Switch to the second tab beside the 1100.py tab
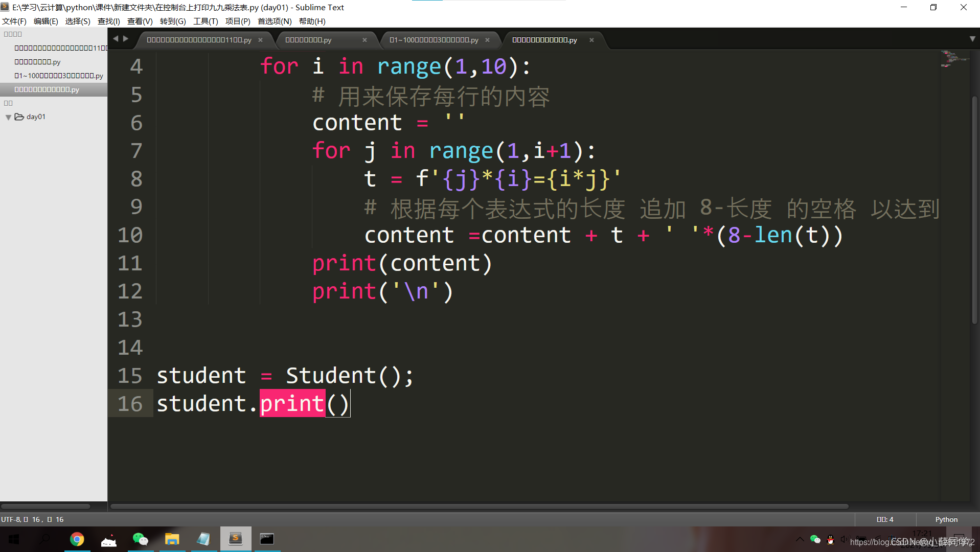Screen dimensions: 980x552 point(308,40)
